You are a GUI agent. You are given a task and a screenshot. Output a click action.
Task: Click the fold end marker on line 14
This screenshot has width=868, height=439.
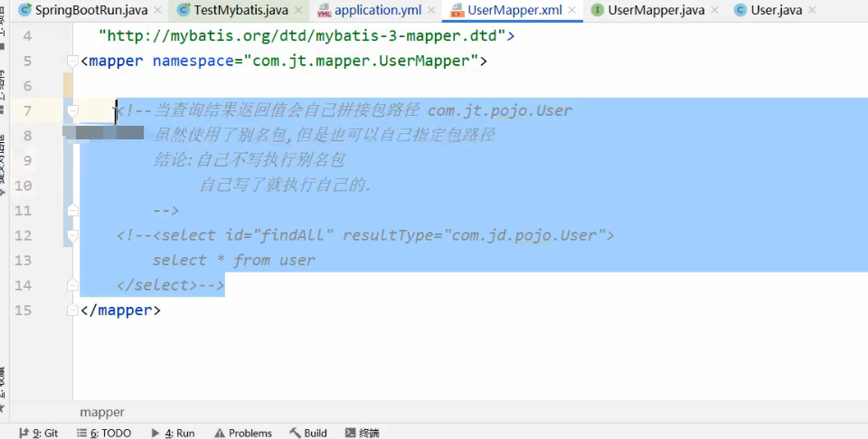(72, 285)
